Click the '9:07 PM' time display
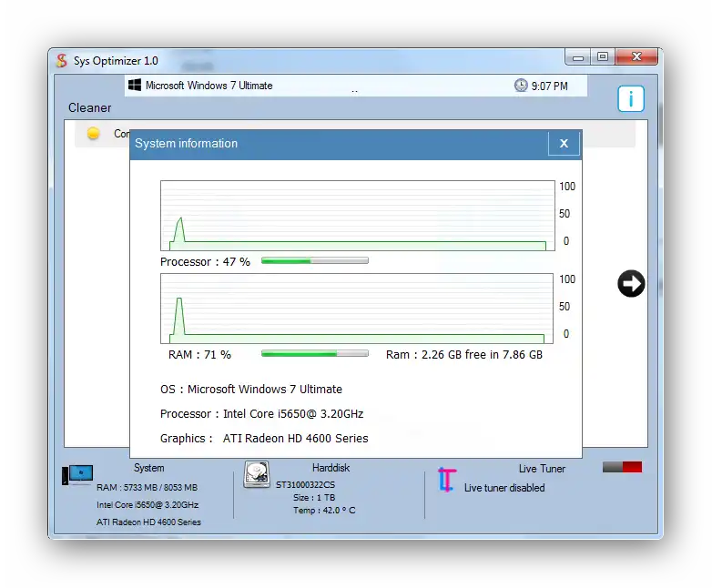712x588 pixels. coord(549,86)
